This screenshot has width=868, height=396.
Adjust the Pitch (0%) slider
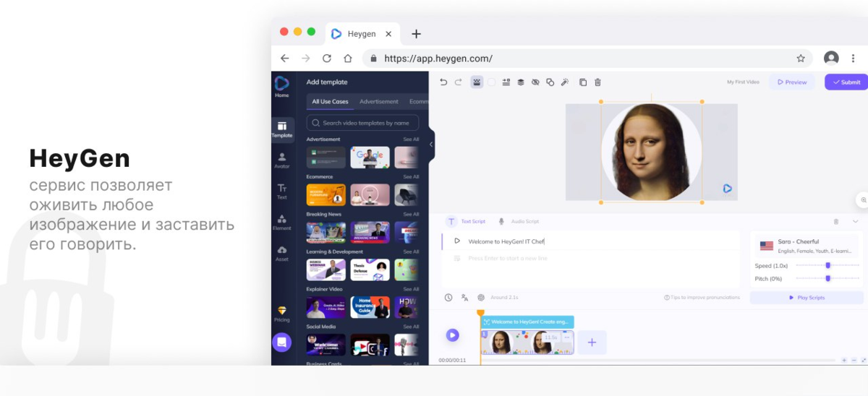pos(827,278)
